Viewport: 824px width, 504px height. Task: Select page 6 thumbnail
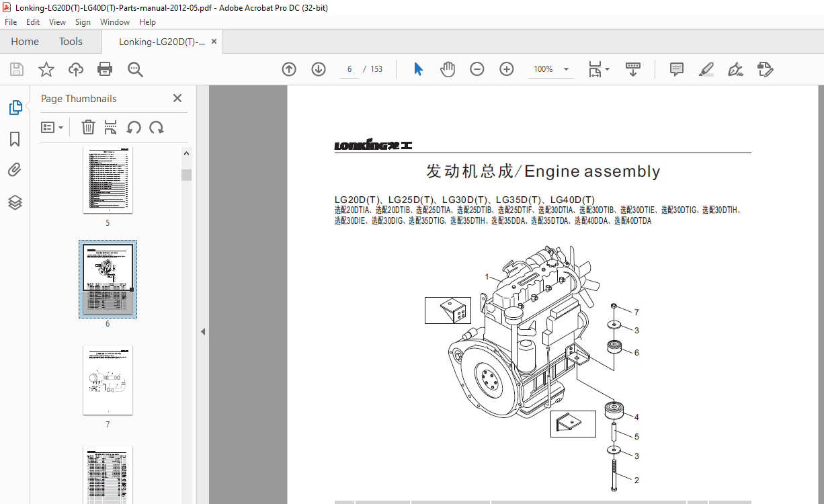[x=108, y=279]
